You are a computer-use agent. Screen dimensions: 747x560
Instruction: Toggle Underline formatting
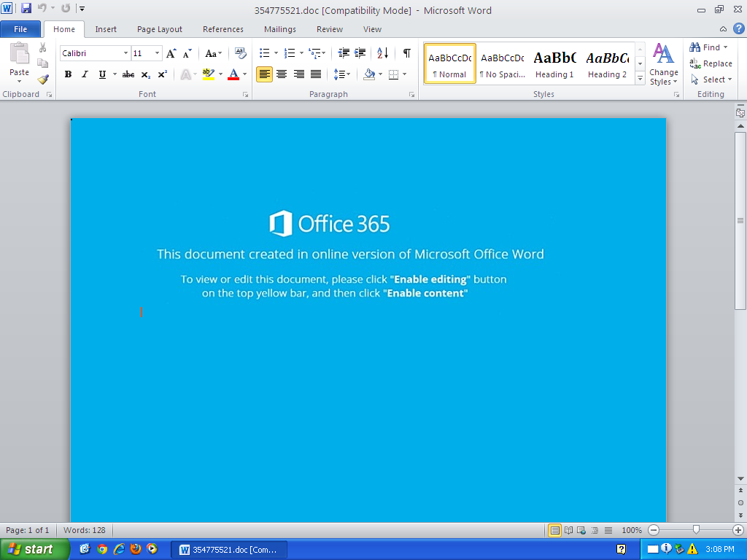pos(102,74)
